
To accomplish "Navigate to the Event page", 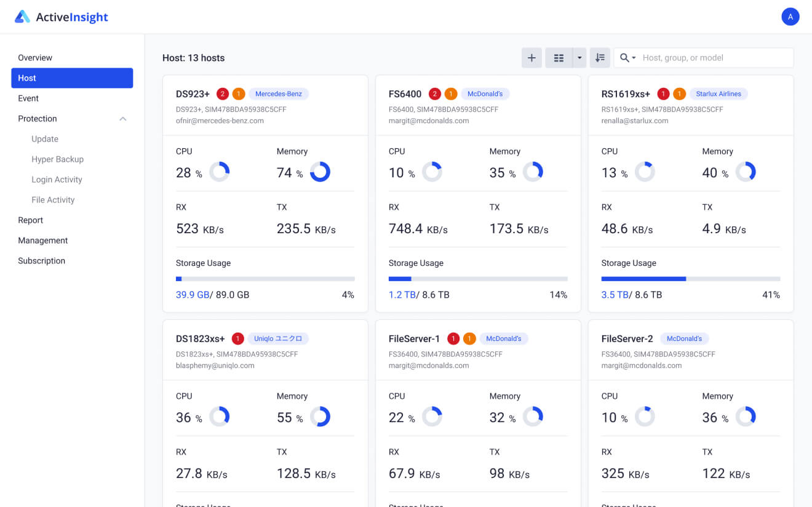I will (27, 98).
